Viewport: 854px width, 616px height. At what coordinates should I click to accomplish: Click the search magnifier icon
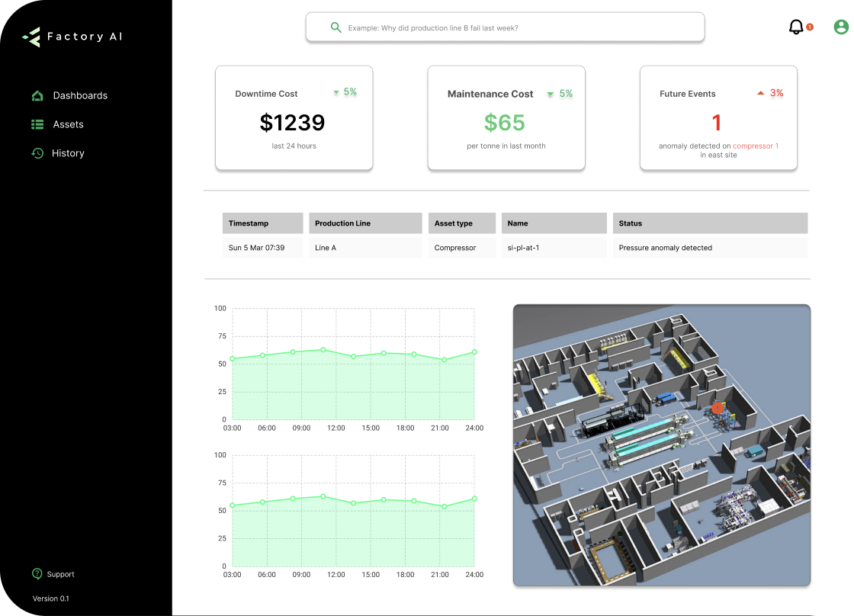tap(335, 27)
